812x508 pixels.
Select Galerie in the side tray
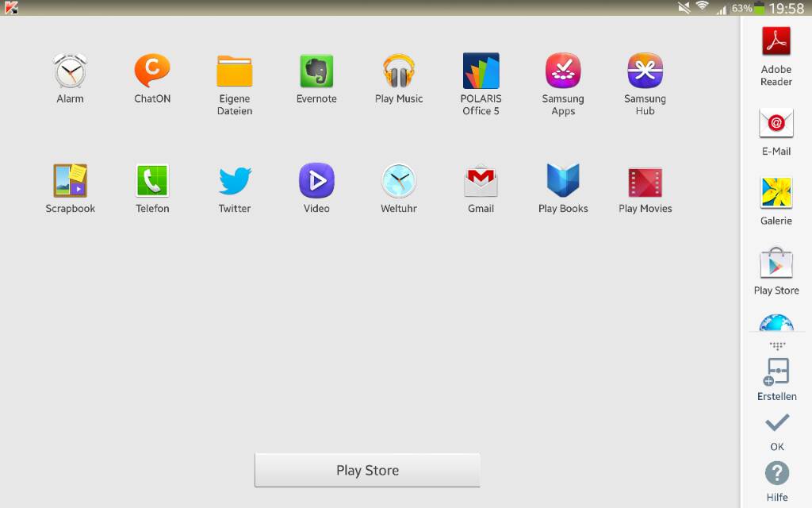click(x=776, y=192)
